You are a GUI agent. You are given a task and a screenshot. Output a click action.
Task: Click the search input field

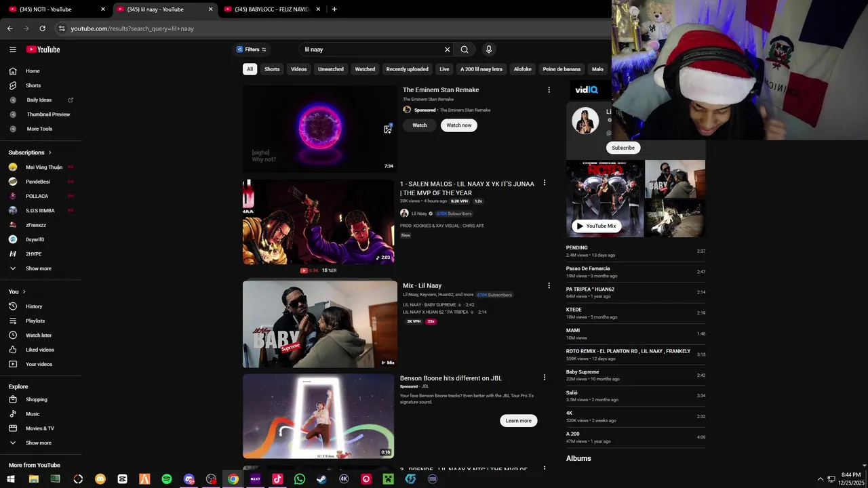click(x=372, y=49)
